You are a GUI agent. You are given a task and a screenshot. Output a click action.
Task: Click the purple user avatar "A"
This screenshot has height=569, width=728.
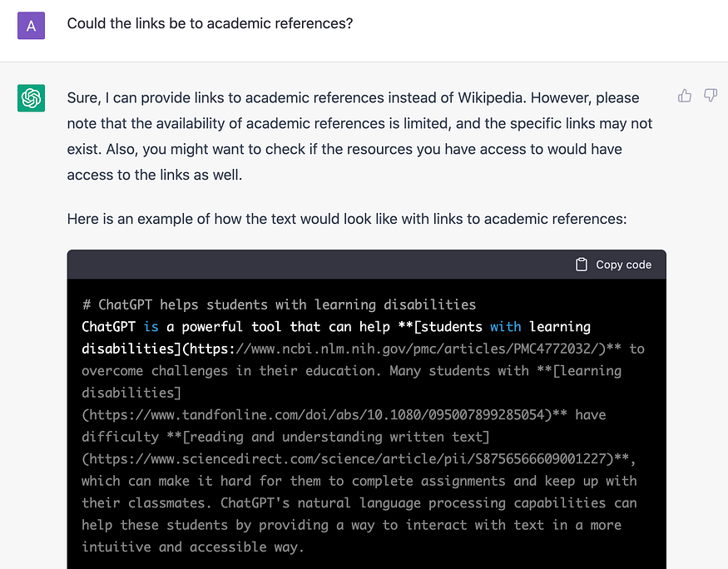coord(32,25)
